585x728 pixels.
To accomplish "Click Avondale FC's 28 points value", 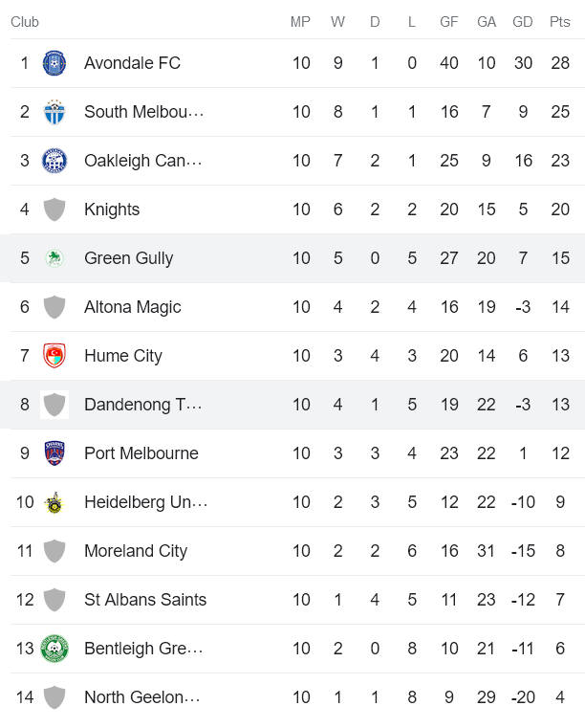I will pos(560,63).
